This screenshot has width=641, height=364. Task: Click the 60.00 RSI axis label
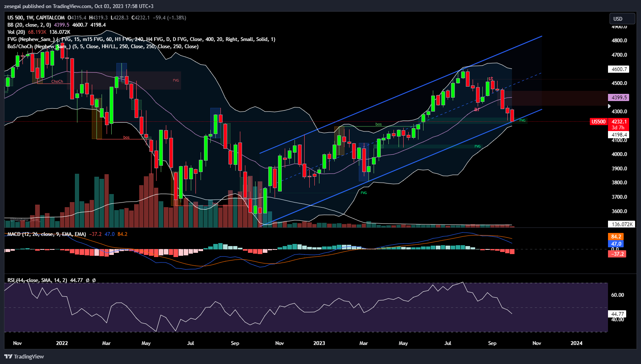[x=618, y=295]
